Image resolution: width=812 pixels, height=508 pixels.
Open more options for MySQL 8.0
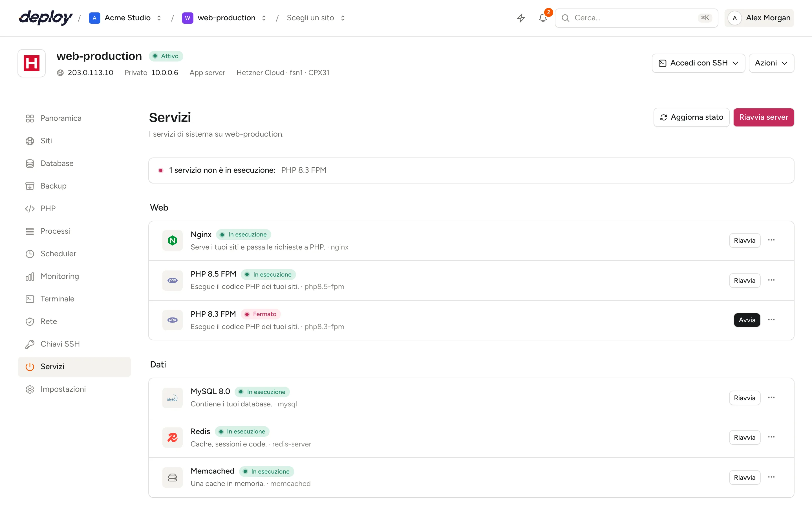(771, 397)
